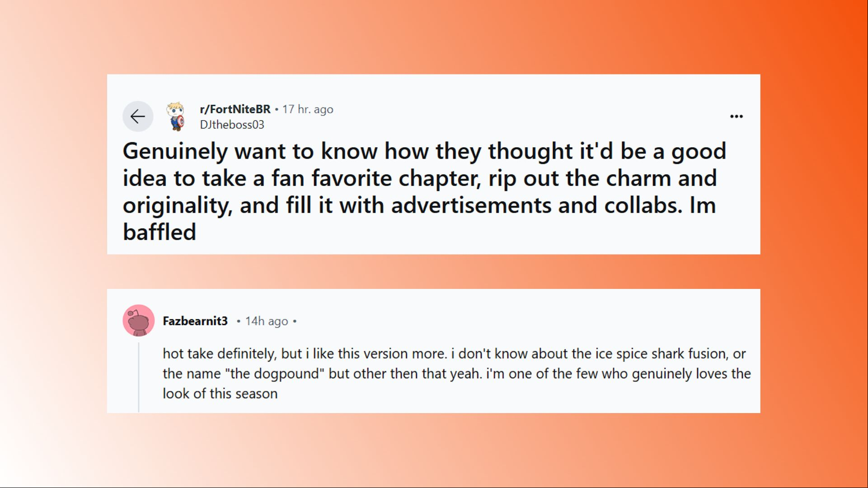The height and width of the screenshot is (488, 868).
Task: Select the post's 17 hr. ago timestamp
Action: point(308,109)
